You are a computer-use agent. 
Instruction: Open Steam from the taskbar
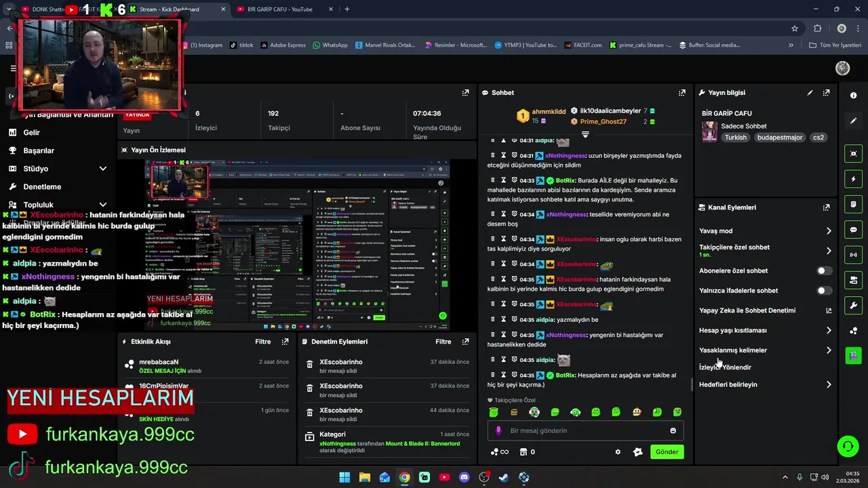click(503, 477)
